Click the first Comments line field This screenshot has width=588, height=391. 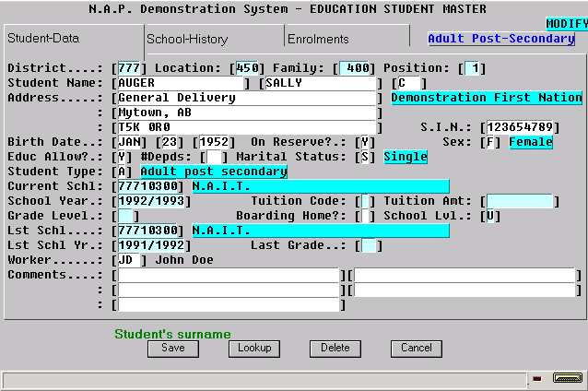point(229,275)
